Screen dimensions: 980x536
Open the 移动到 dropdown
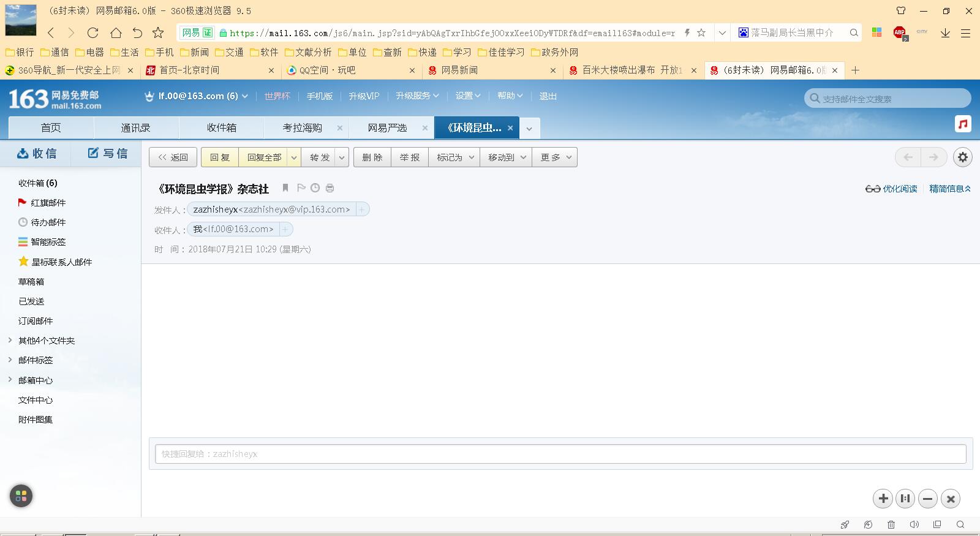[x=506, y=157]
